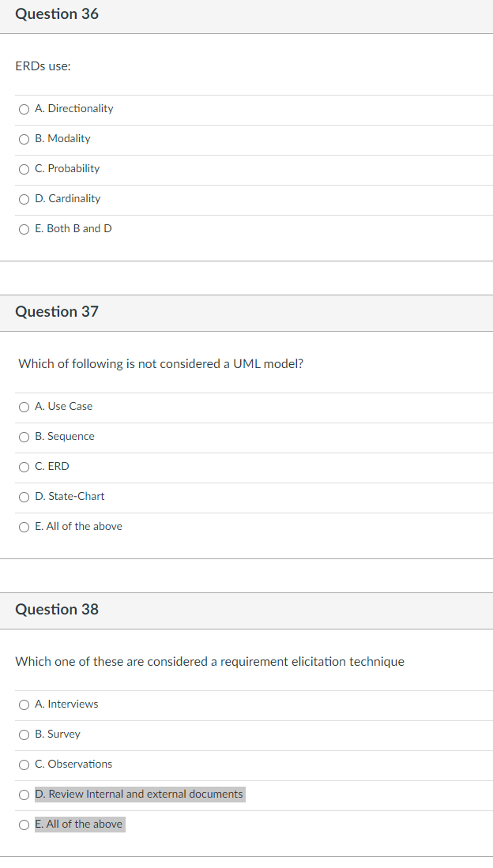Choose B. Modality radio button
Viewport: 493px width, 868px height.
pyautogui.click(x=24, y=139)
